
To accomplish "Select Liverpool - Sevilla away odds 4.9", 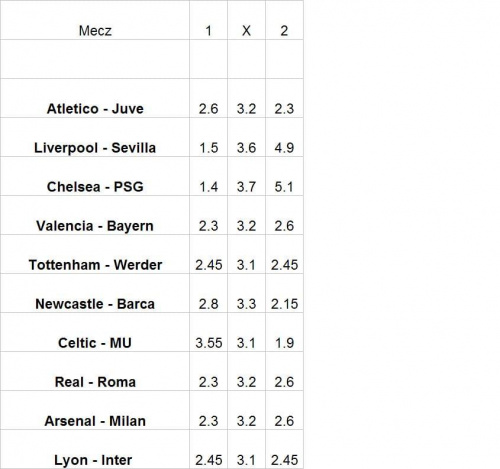I will click(x=284, y=137).
